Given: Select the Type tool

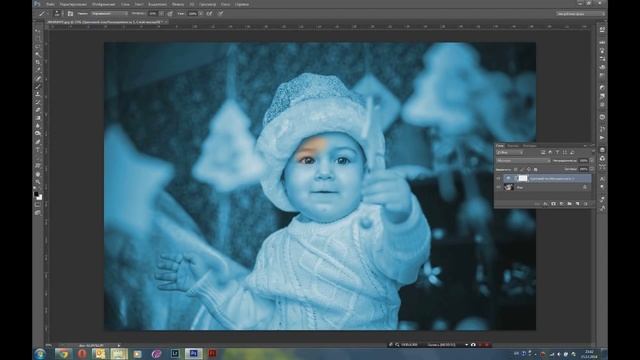Looking at the screenshot, I should pos(38,149).
